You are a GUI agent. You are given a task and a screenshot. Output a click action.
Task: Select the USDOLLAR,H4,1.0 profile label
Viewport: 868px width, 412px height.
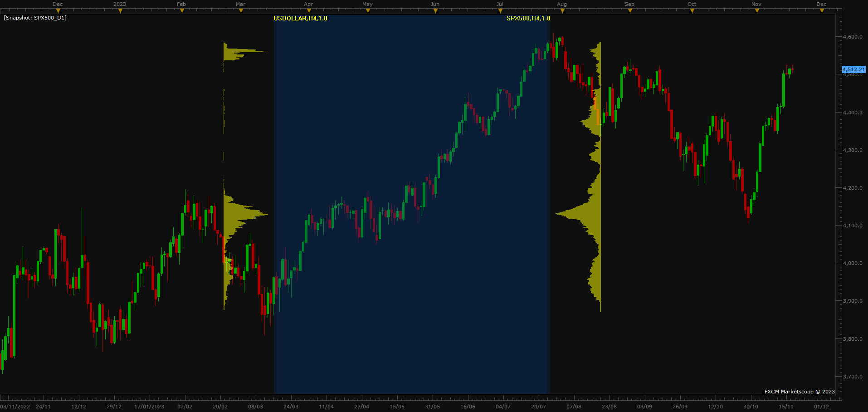point(300,18)
